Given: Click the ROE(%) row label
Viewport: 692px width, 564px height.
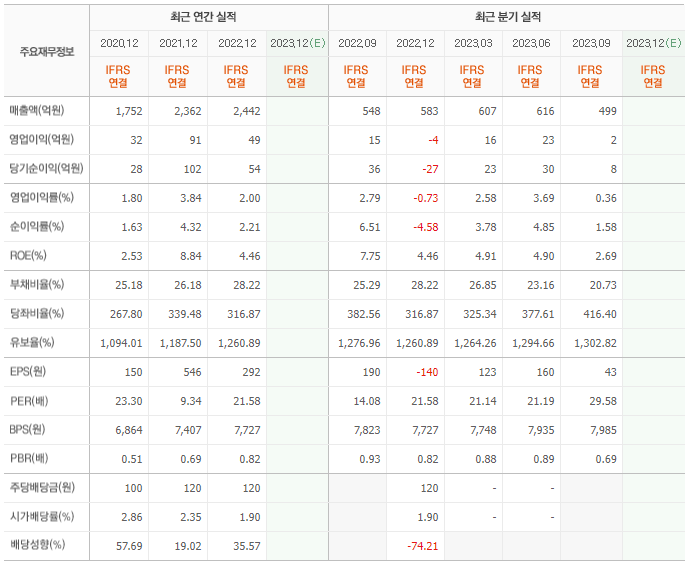Looking at the screenshot, I should 28,256.
